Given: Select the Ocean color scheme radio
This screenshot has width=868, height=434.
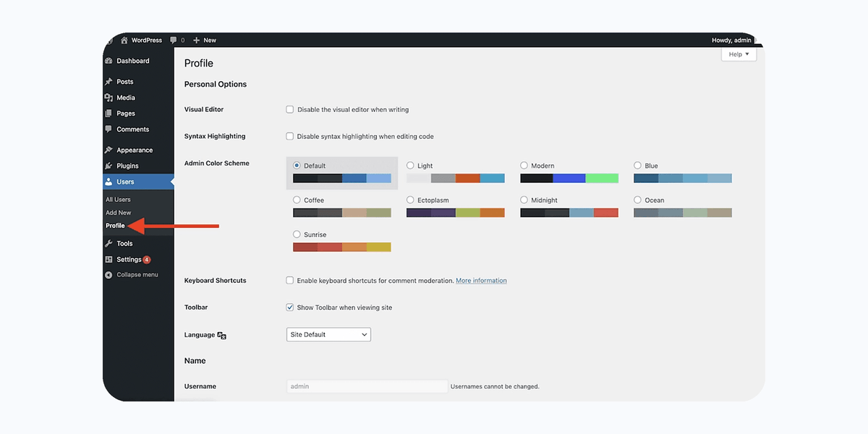Looking at the screenshot, I should (638, 200).
